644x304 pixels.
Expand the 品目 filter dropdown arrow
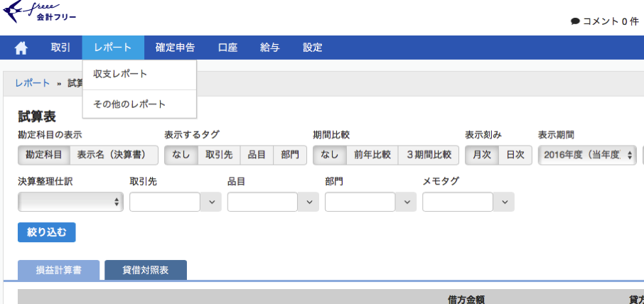click(x=308, y=202)
